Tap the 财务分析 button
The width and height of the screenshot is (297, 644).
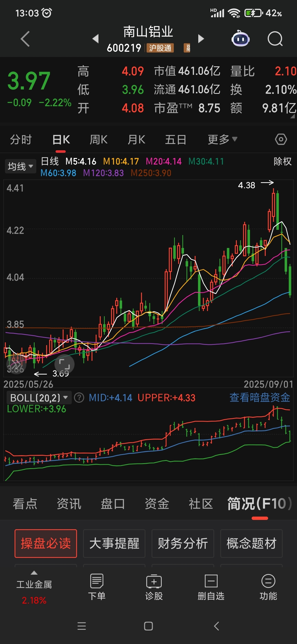point(183,544)
